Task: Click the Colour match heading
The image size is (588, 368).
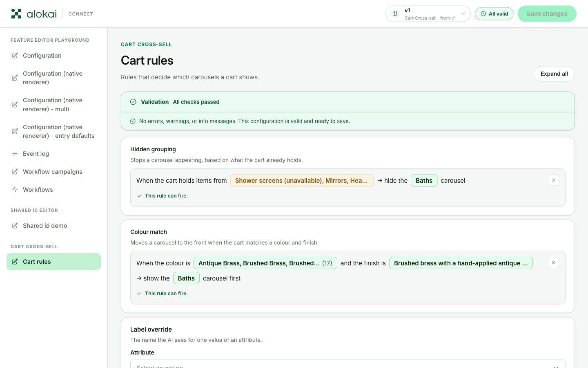Action: pos(149,232)
